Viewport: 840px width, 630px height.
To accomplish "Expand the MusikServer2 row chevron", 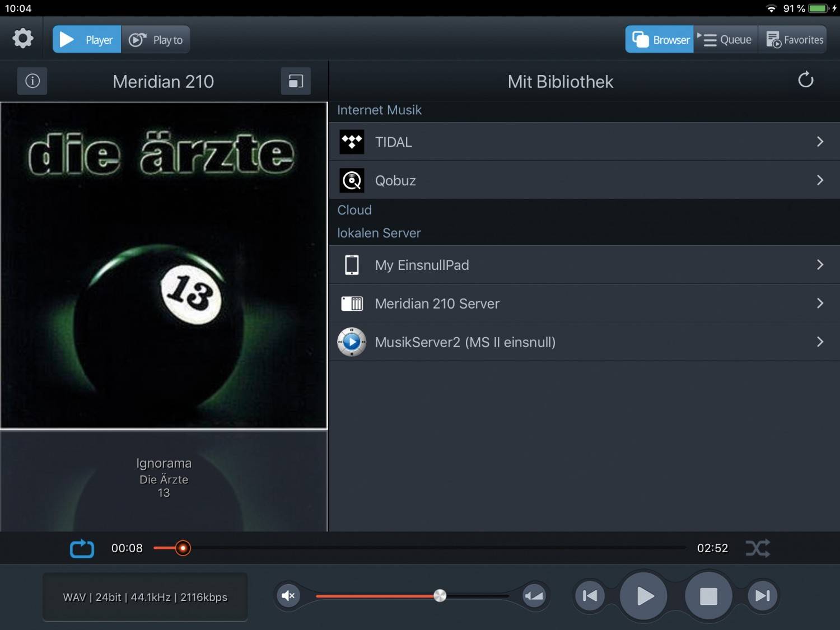I will [820, 342].
